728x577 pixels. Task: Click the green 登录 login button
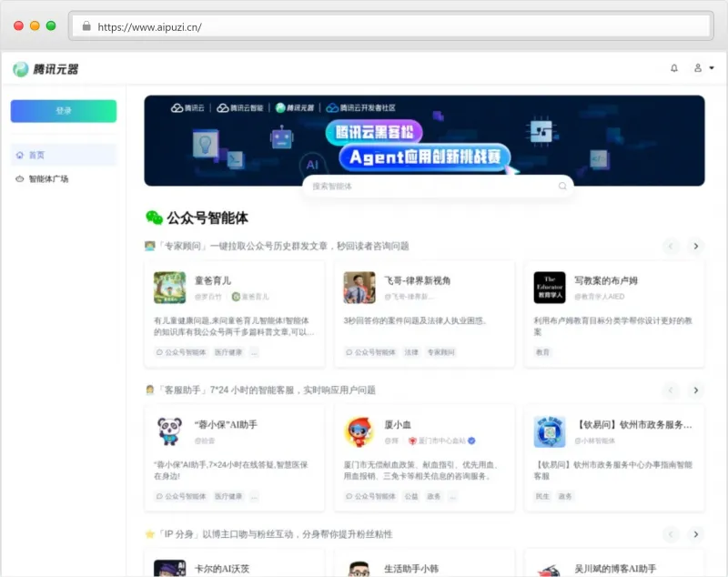coord(63,110)
